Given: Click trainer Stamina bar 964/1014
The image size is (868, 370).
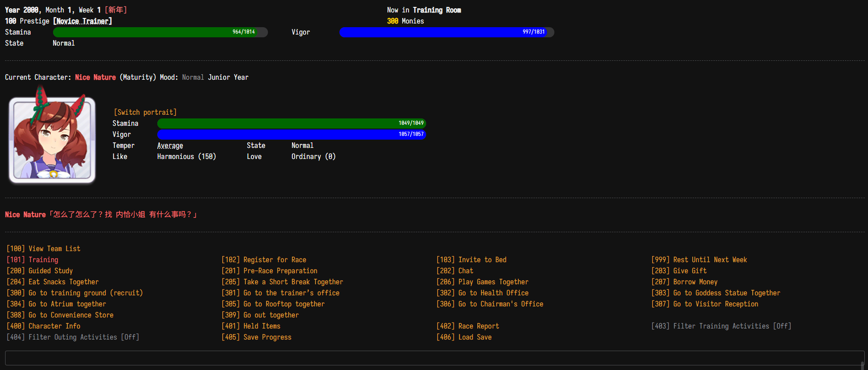Looking at the screenshot, I should [x=161, y=32].
